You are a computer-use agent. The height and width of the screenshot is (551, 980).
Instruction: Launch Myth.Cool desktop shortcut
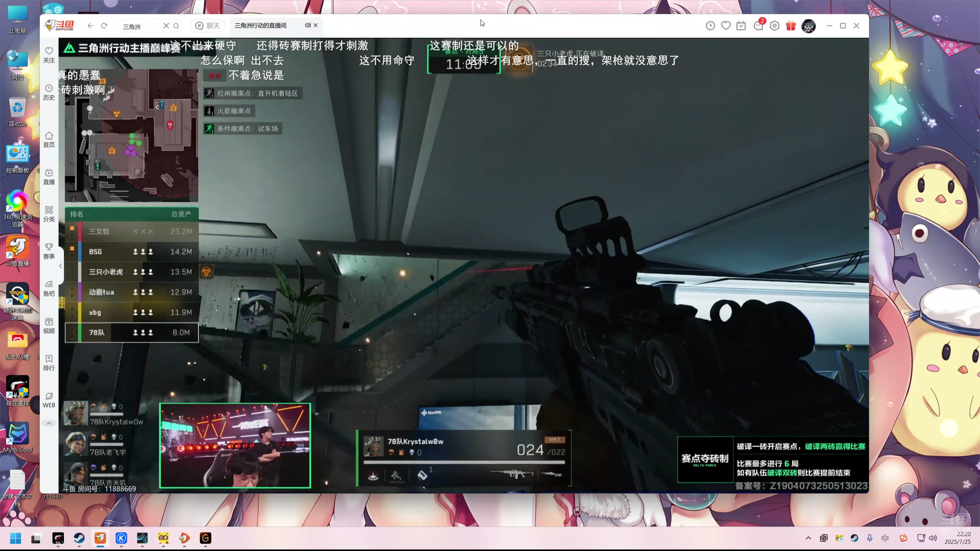pos(18,438)
